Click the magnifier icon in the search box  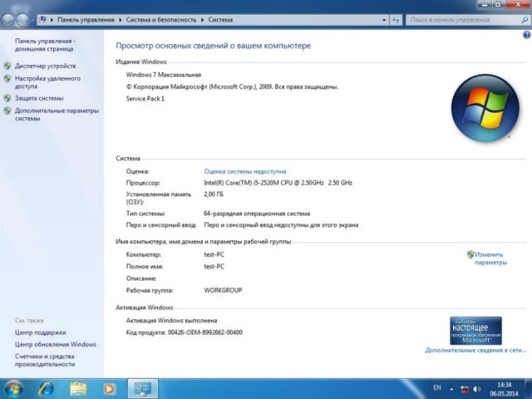(x=524, y=19)
